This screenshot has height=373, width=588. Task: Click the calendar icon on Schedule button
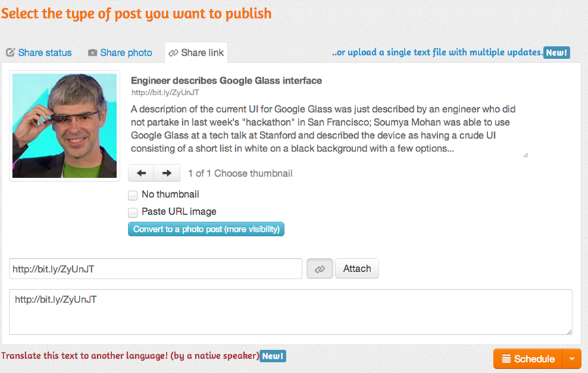(506, 359)
